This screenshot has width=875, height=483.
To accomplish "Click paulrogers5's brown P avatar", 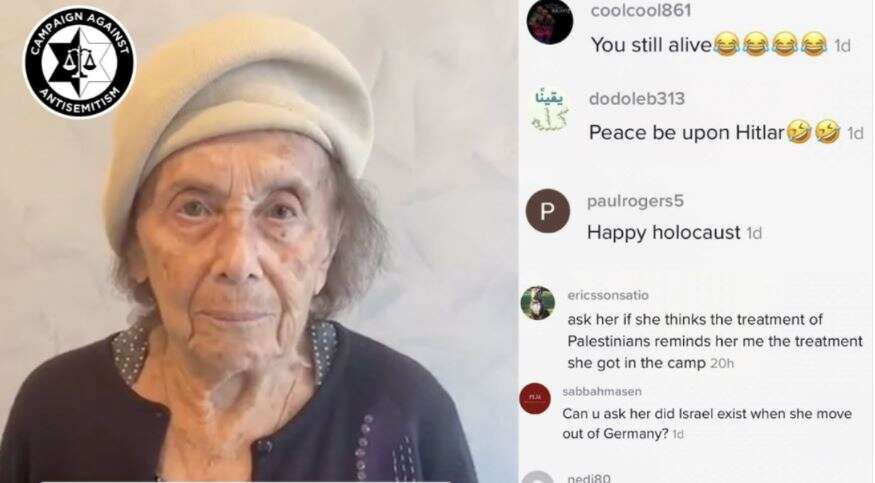I will coord(547,211).
